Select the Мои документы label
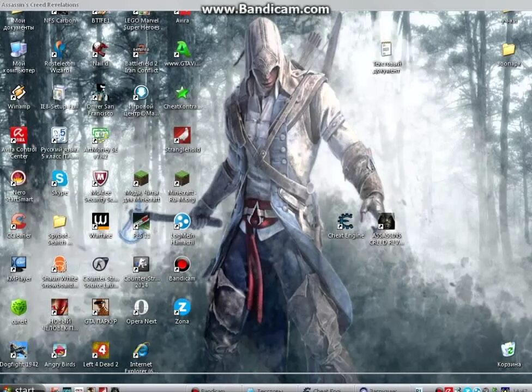 tap(19, 24)
